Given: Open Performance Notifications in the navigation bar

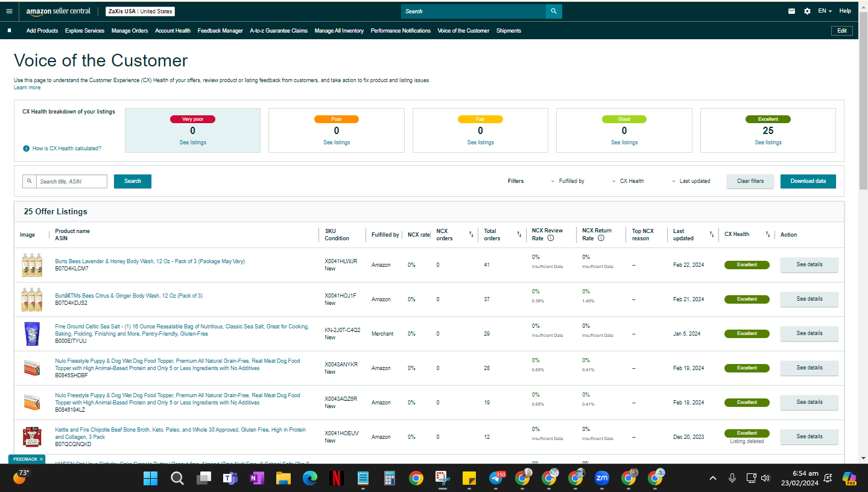Looking at the screenshot, I should coord(401,31).
